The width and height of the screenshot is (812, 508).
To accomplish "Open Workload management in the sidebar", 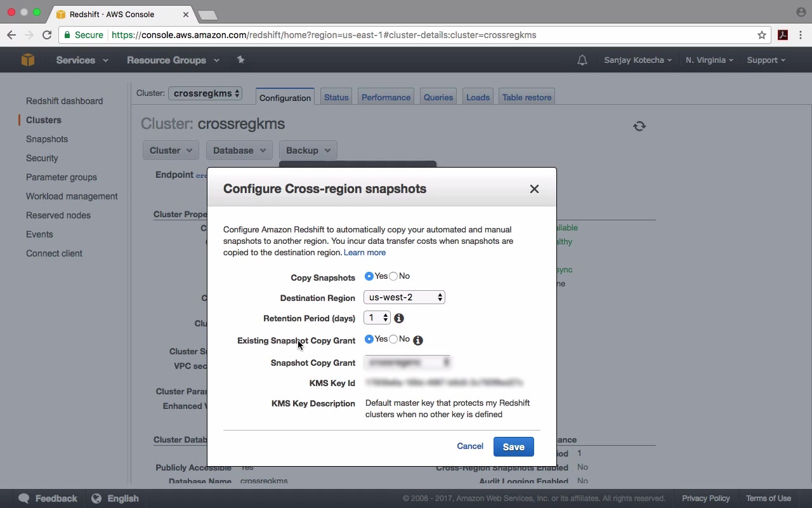I will 72,196.
